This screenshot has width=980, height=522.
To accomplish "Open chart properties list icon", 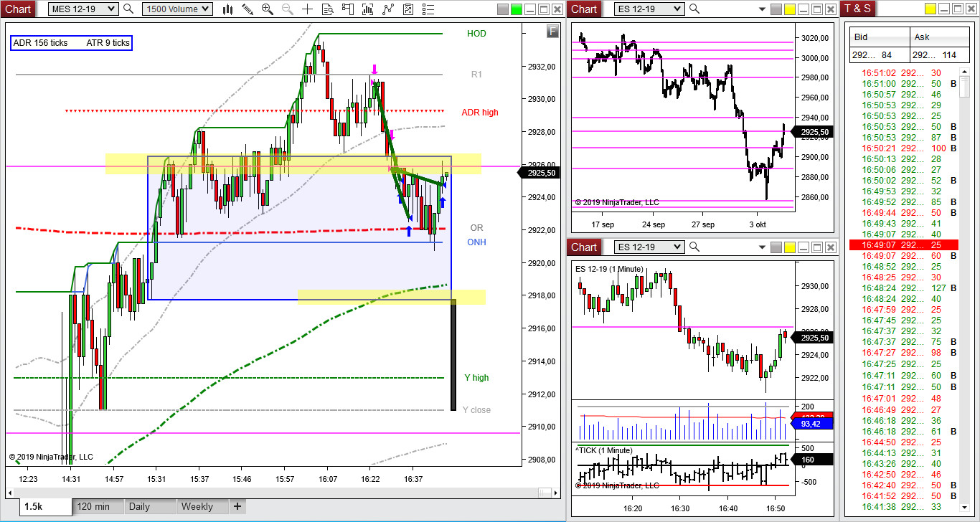I will tap(430, 9).
